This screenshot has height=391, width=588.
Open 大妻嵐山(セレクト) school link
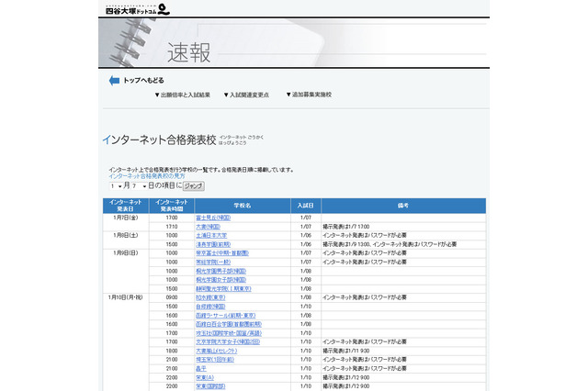(x=217, y=351)
